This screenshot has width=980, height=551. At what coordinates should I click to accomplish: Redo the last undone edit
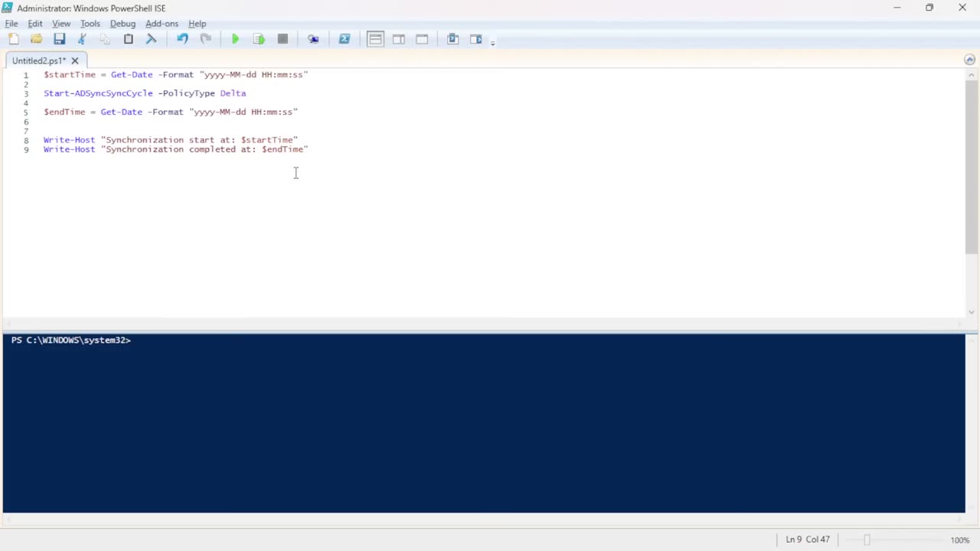point(205,39)
